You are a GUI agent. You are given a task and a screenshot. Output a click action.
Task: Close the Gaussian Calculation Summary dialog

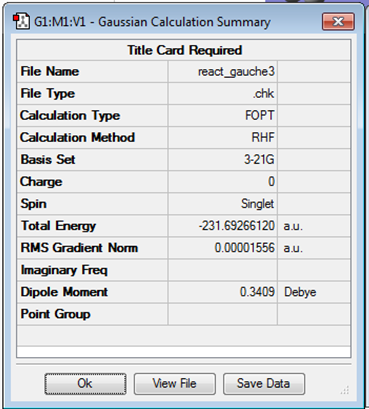[x=338, y=22]
